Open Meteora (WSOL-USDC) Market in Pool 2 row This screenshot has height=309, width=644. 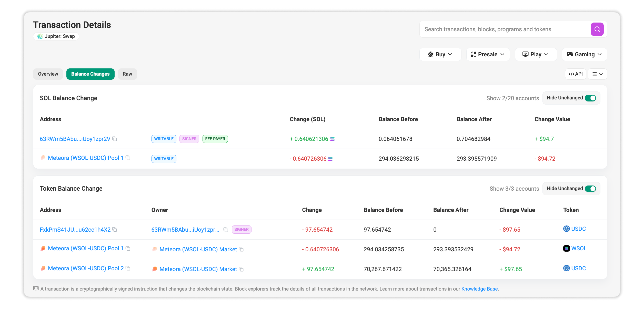coord(198,269)
